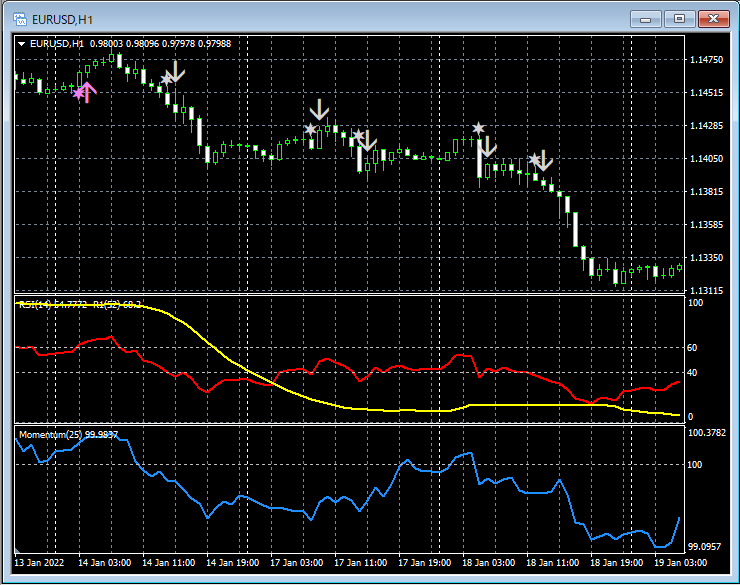This screenshot has width=740, height=585.
Task: Click the 13 Jan 2022 time axis label
Action: pos(40,562)
